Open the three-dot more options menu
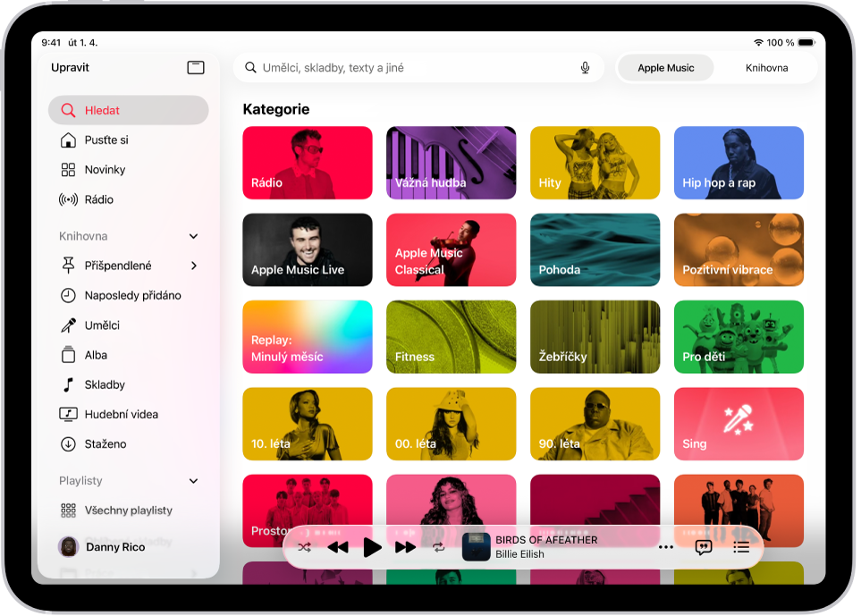This screenshot has width=861, height=616. point(665,547)
